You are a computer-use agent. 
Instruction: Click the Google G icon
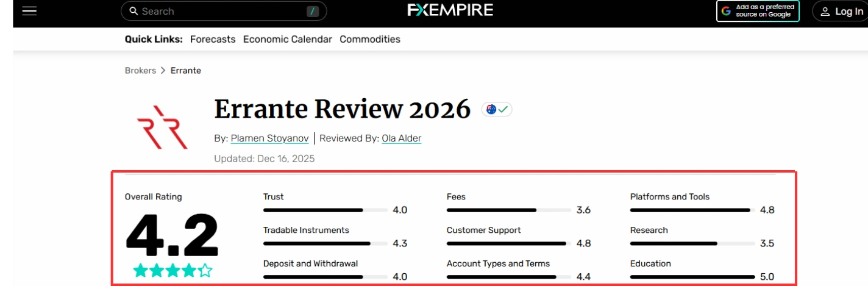727,11
